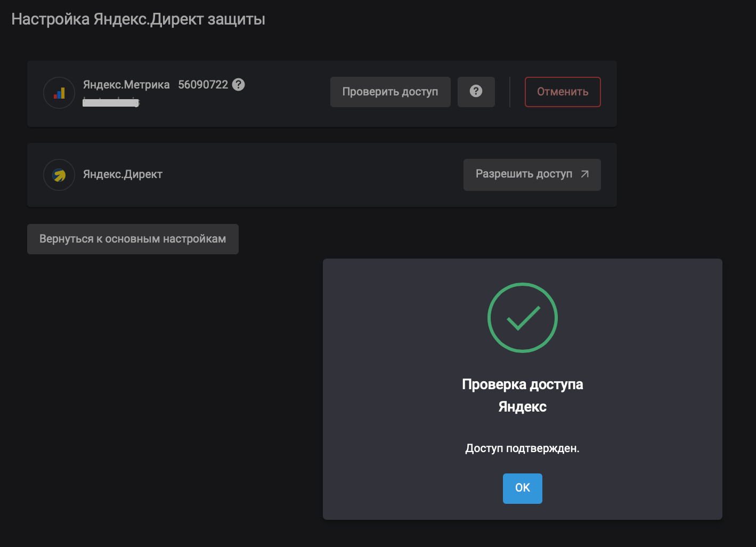Go back via Вернуться к основным настройкам
The width and height of the screenshot is (756, 547).
[133, 239]
